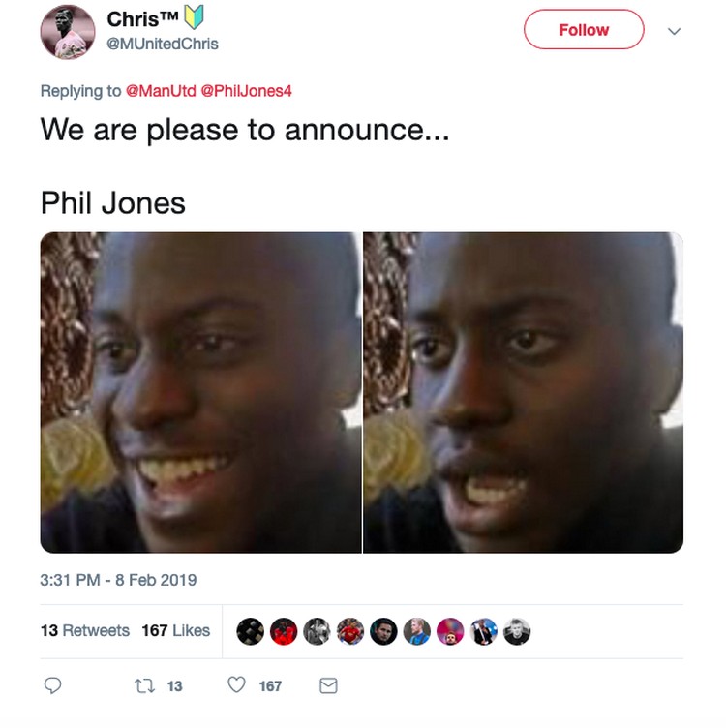Like the tweet with the heart icon
The height and width of the screenshot is (728, 726).
point(236,684)
